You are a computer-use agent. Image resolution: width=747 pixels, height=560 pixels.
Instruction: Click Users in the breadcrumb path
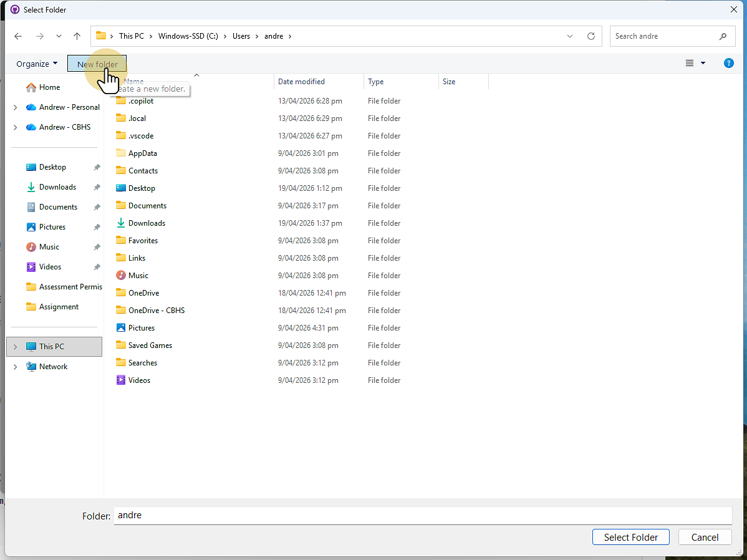coord(241,36)
